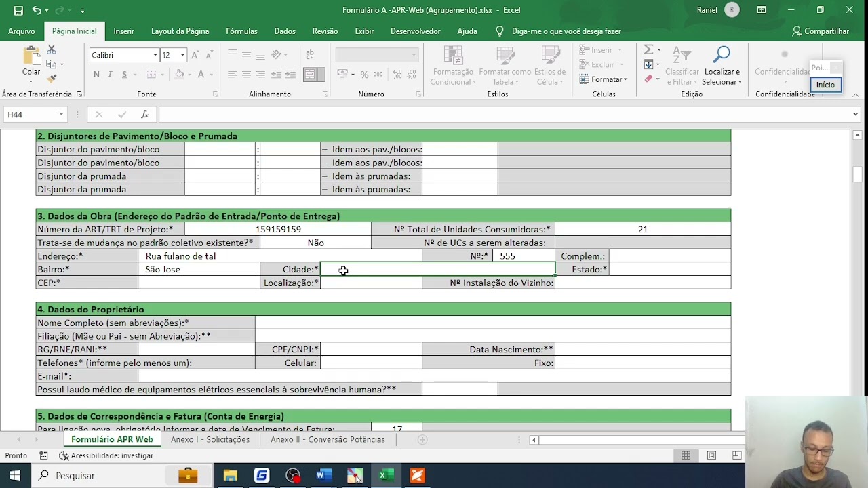
Task: Click the Name Box showing H44
Action: click(35, 115)
